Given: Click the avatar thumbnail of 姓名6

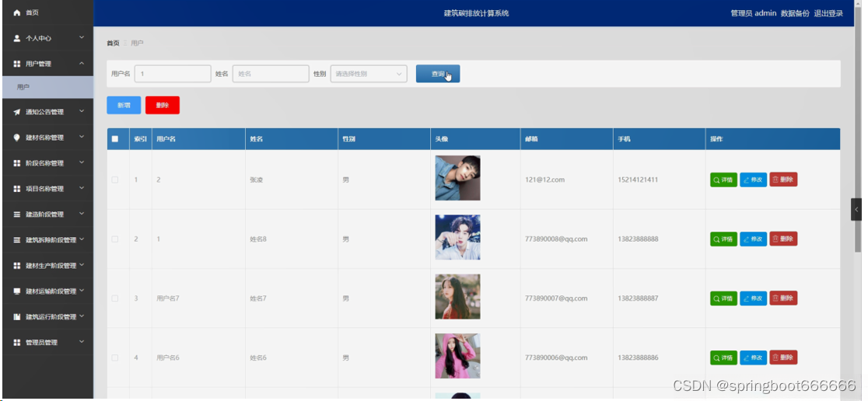Looking at the screenshot, I should pyautogui.click(x=458, y=356).
